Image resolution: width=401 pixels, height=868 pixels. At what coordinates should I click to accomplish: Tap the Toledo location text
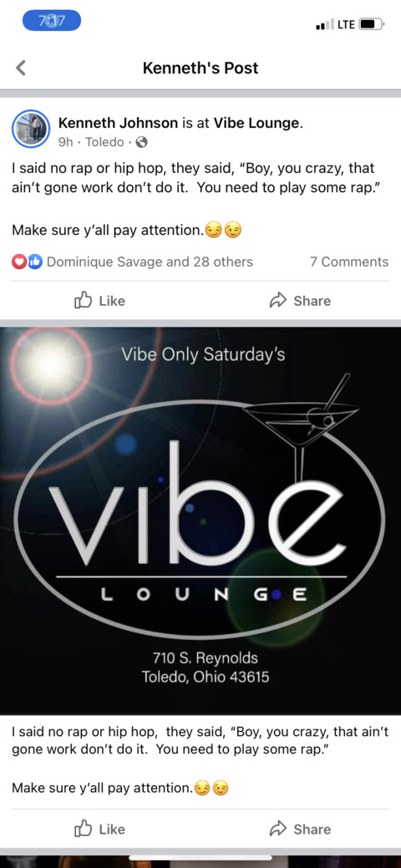[x=104, y=142]
